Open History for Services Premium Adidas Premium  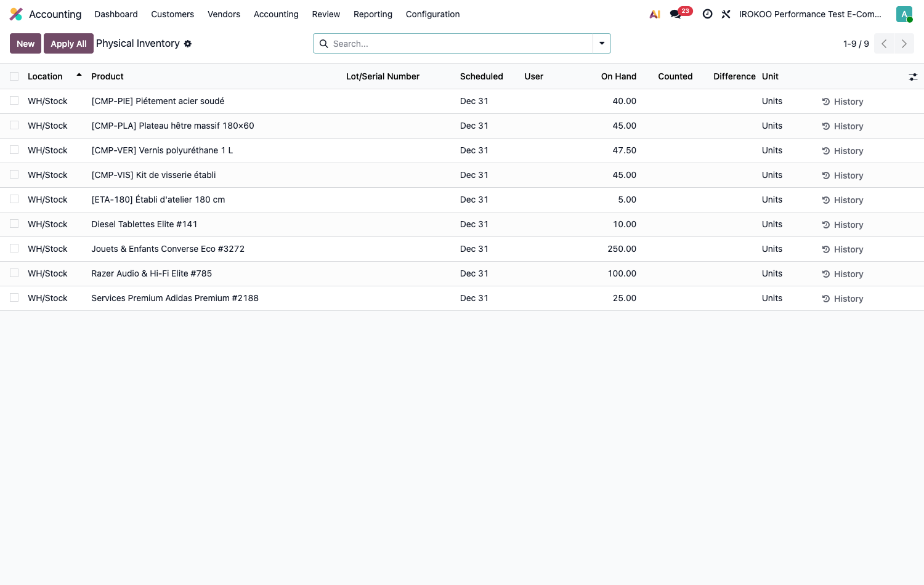pyautogui.click(x=842, y=299)
